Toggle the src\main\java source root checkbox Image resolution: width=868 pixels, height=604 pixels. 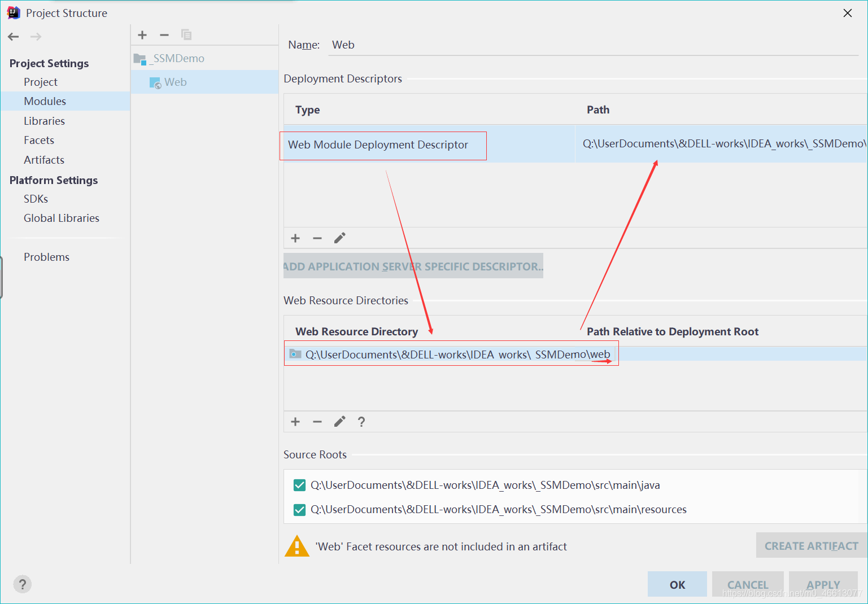click(x=300, y=485)
